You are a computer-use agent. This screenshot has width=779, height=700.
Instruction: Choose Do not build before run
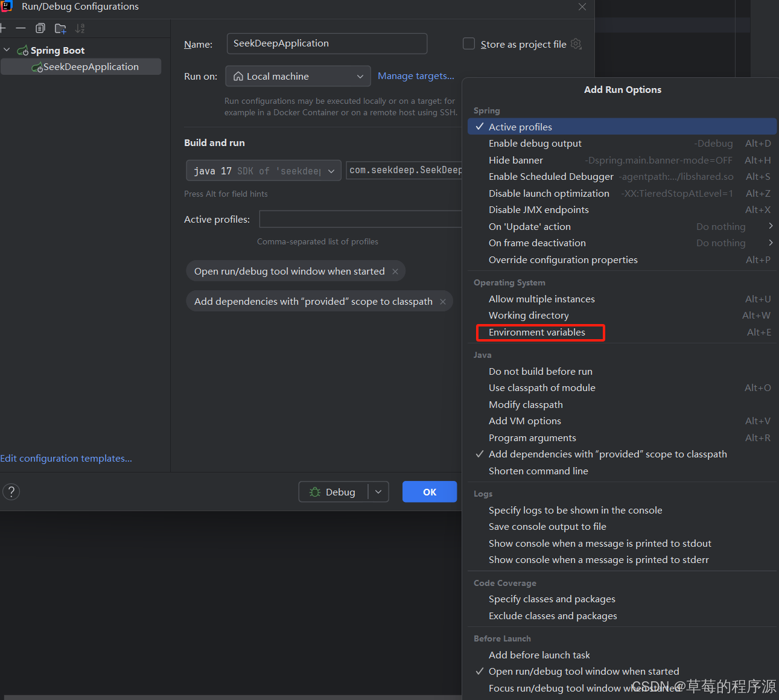click(622, 372)
